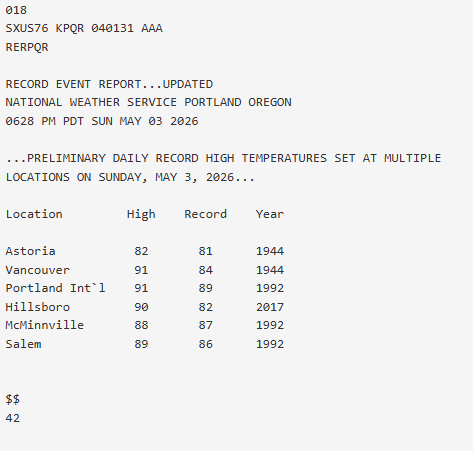Click the timestamp '0628 PM PDT SUN MAY 03 2026'
The height and width of the screenshot is (451, 473).
102,121
